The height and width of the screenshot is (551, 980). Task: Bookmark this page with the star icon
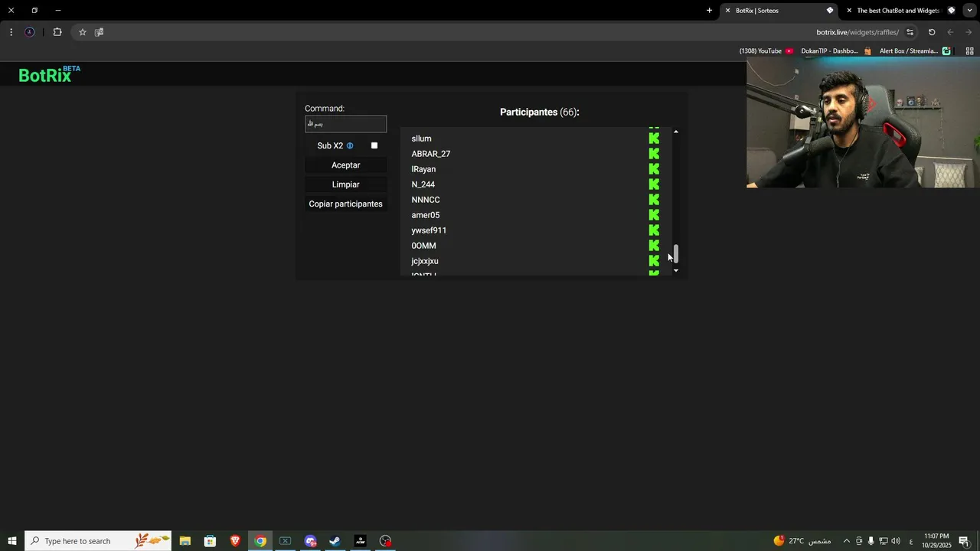[83, 32]
